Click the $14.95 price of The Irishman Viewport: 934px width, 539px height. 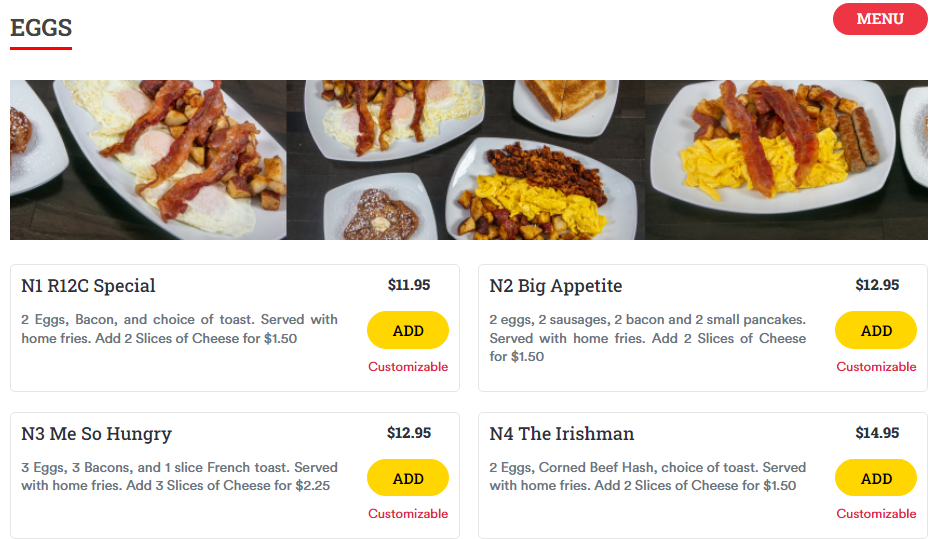click(877, 433)
